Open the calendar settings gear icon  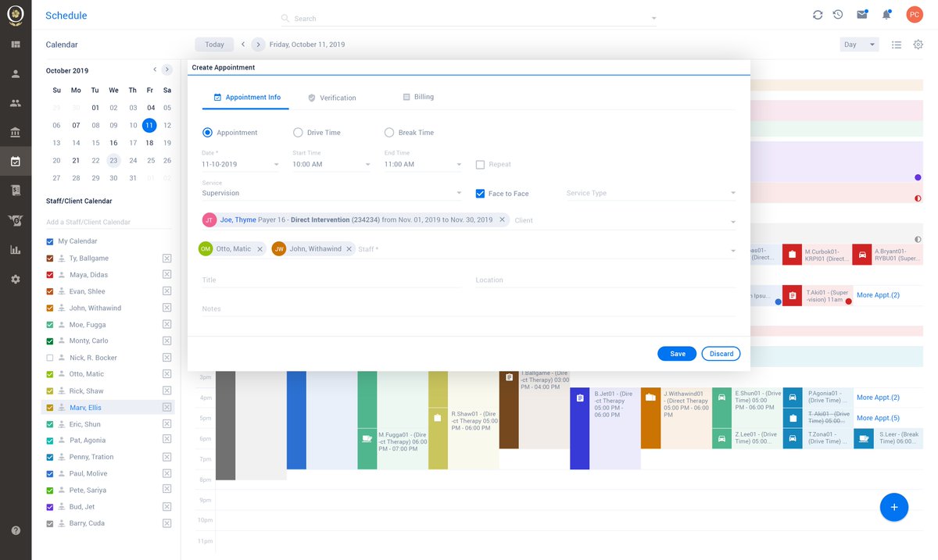point(919,45)
